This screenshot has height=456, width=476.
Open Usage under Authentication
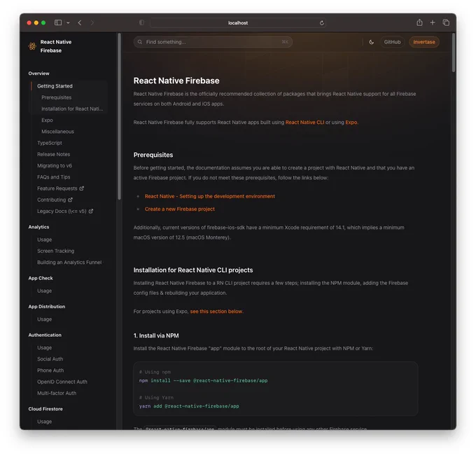(x=45, y=348)
